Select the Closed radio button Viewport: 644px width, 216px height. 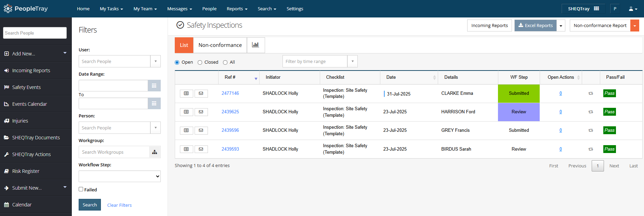click(200, 62)
